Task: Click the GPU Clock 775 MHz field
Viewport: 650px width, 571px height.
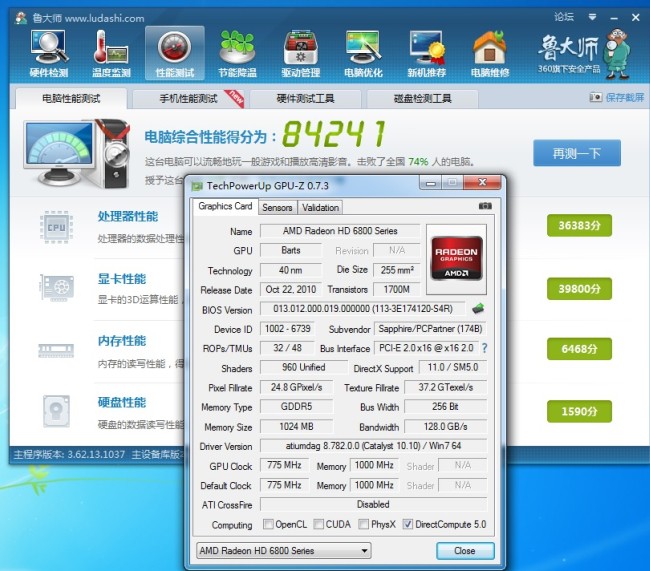Action: tap(284, 465)
